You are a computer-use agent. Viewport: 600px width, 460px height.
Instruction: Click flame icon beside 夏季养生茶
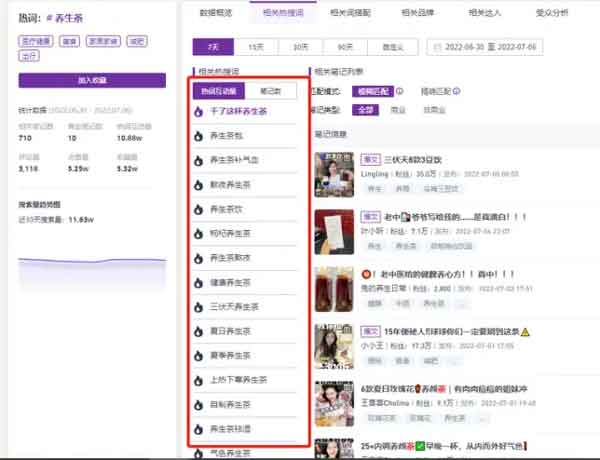198,356
